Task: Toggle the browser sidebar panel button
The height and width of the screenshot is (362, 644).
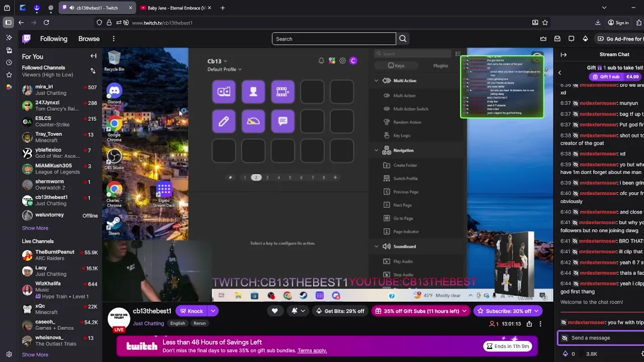Action: [8, 23]
